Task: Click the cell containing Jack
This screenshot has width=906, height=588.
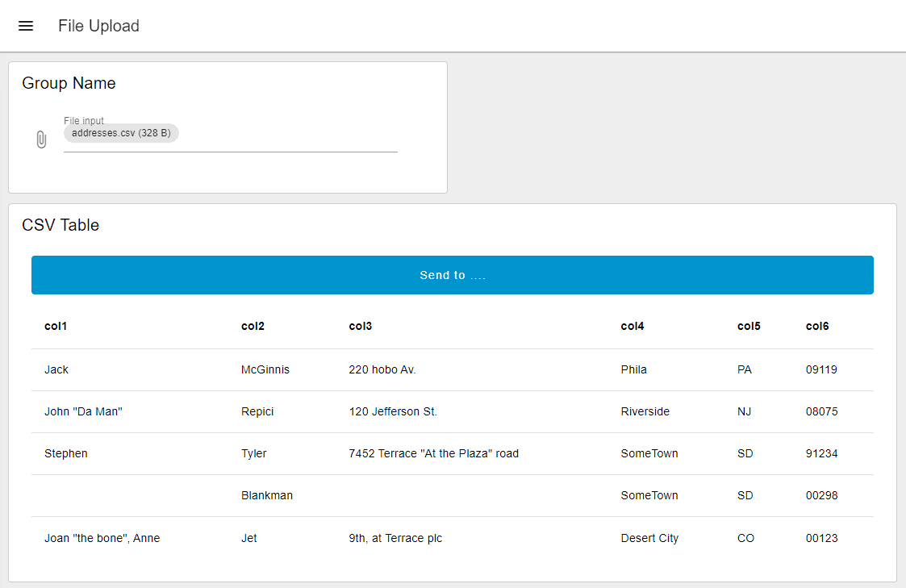Action: click(x=56, y=369)
